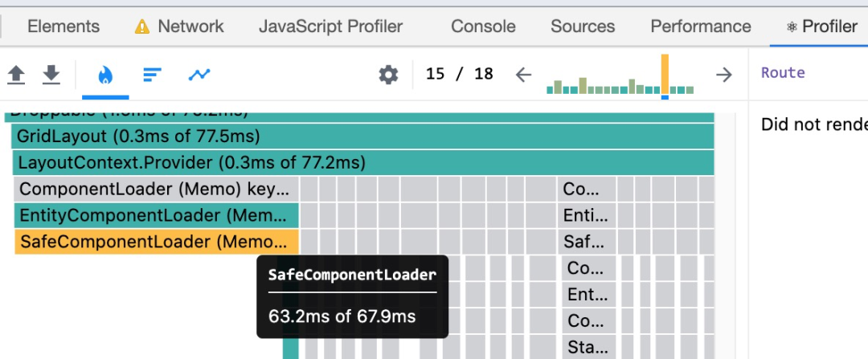The width and height of the screenshot is (868, 359).
Task: Open the Timeline chart view
Action: 199,75
